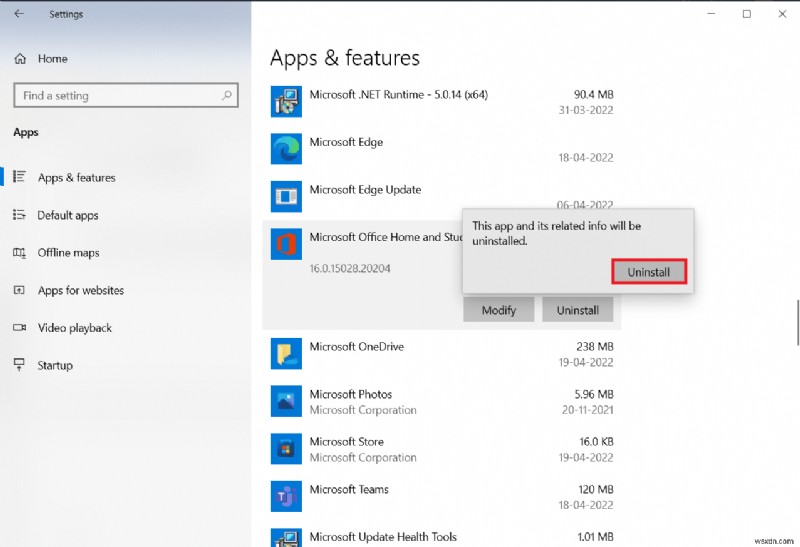Select Microsoft .NET Runtime - 5.0.14 (x64)

point(442,102)
